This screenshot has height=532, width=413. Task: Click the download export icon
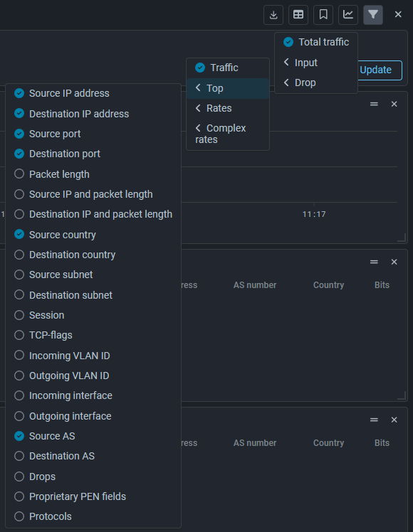click(273, 15)
